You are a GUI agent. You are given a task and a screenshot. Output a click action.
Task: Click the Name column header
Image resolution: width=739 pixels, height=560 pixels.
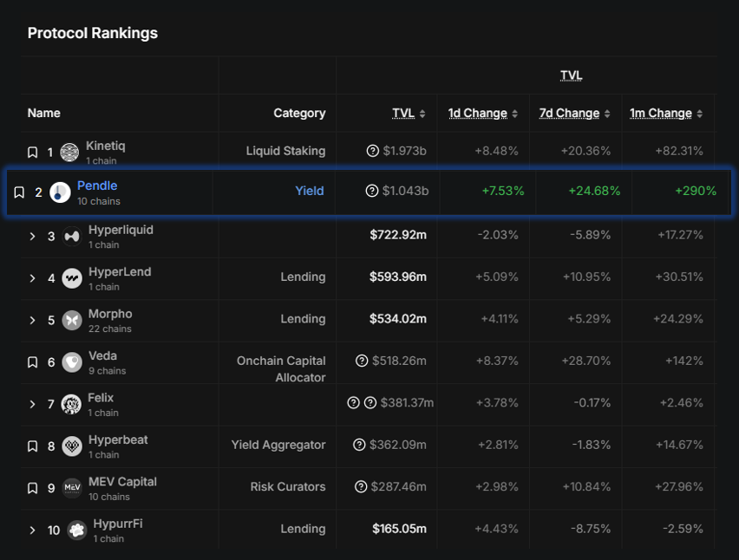(44, 113)
